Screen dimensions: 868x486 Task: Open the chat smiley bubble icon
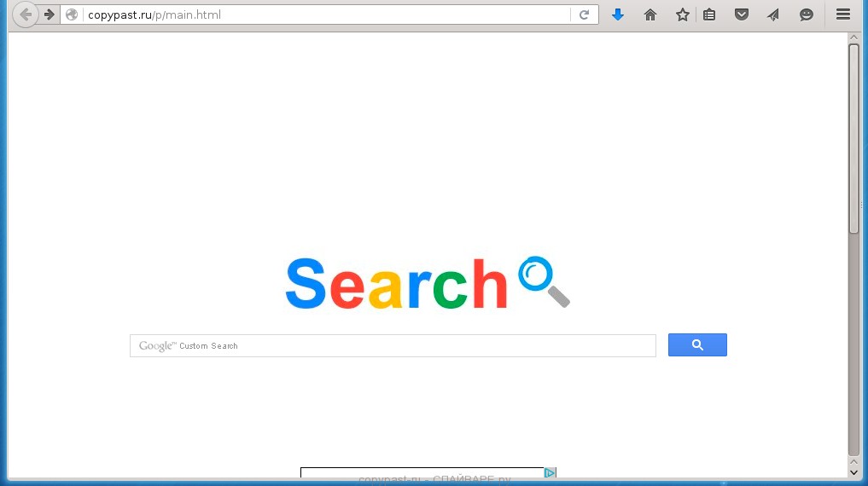806,15
